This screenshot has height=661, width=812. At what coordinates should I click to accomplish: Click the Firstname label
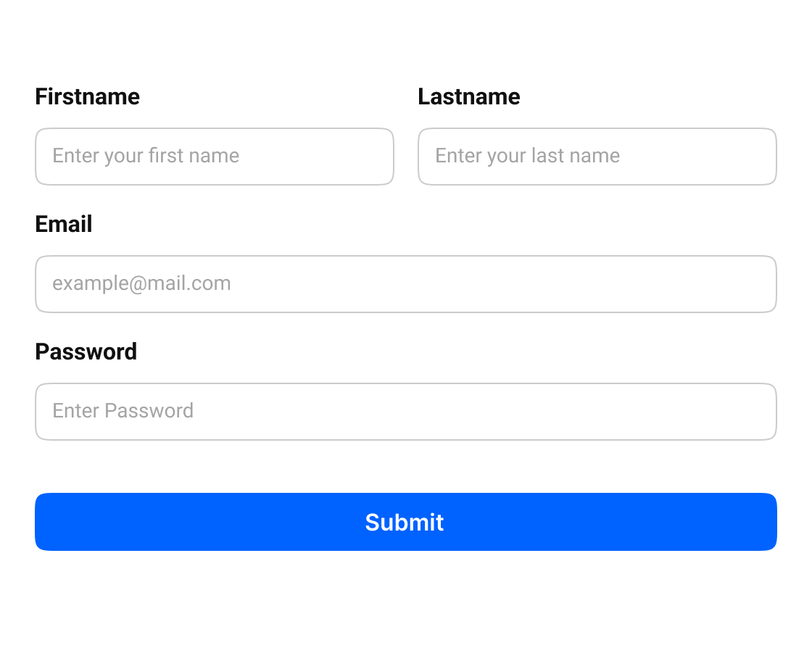coord(88,96)
